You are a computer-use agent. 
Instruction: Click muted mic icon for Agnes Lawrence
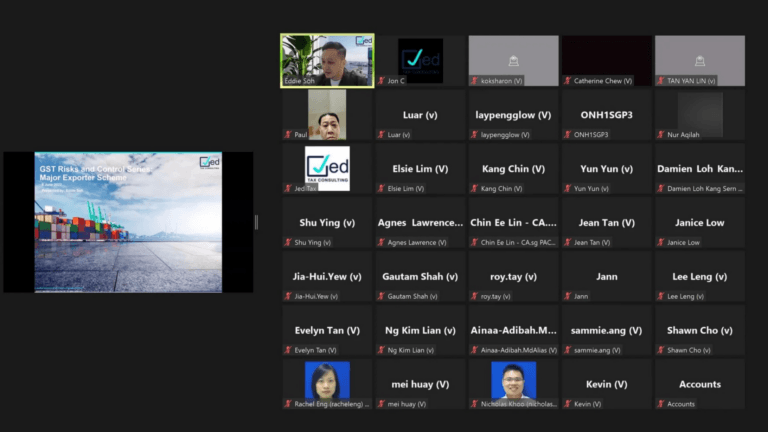(381, 242)
